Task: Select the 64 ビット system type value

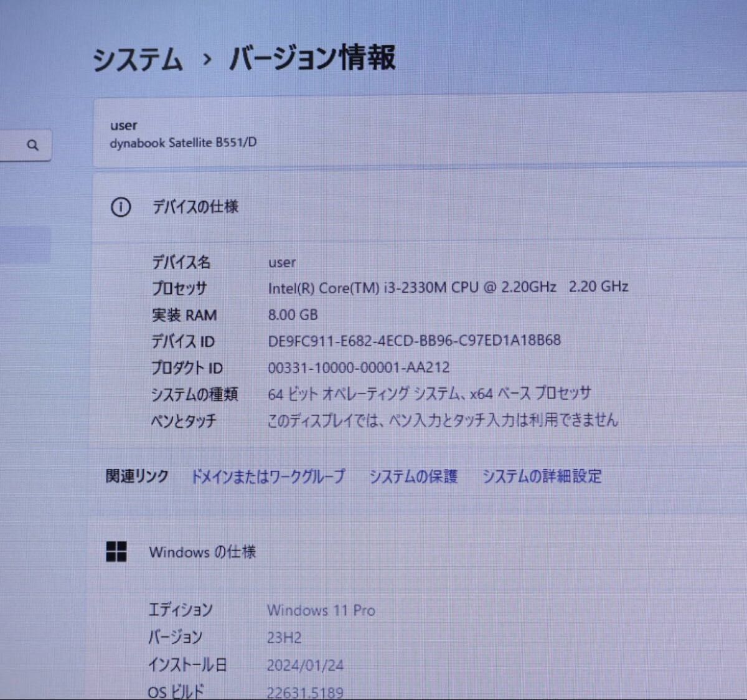Action: click(x=429, y=394)
